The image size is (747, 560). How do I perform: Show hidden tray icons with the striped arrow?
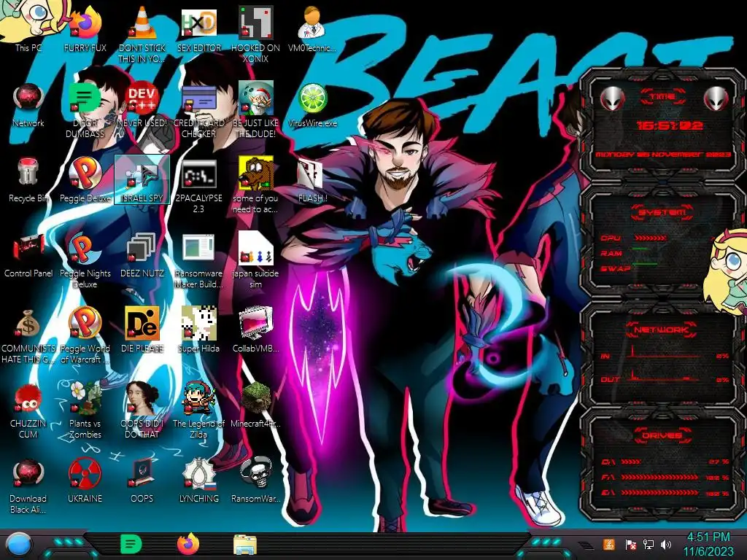pyautogui.click(x=586, y=545)
